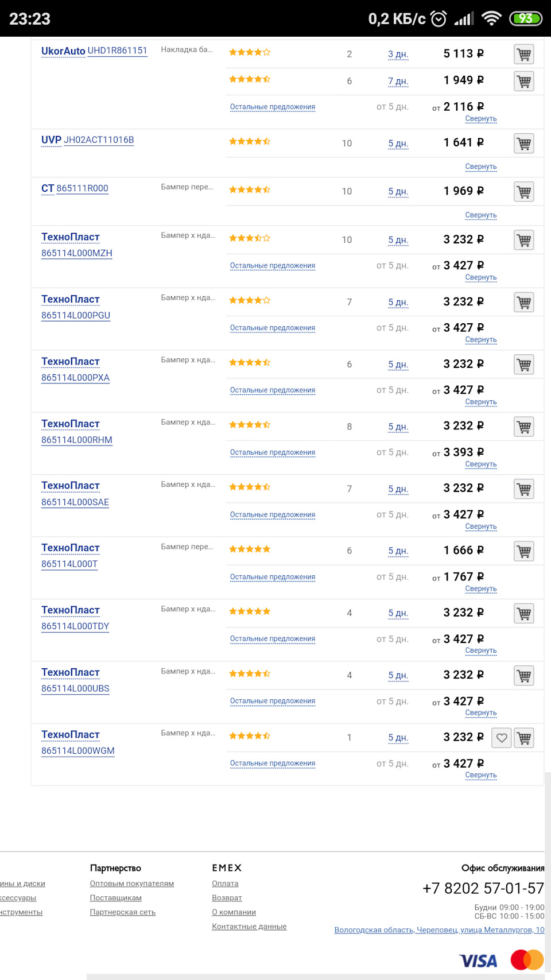Add ТехноПласт 865114L000T to cart

(x=523, y=551)
